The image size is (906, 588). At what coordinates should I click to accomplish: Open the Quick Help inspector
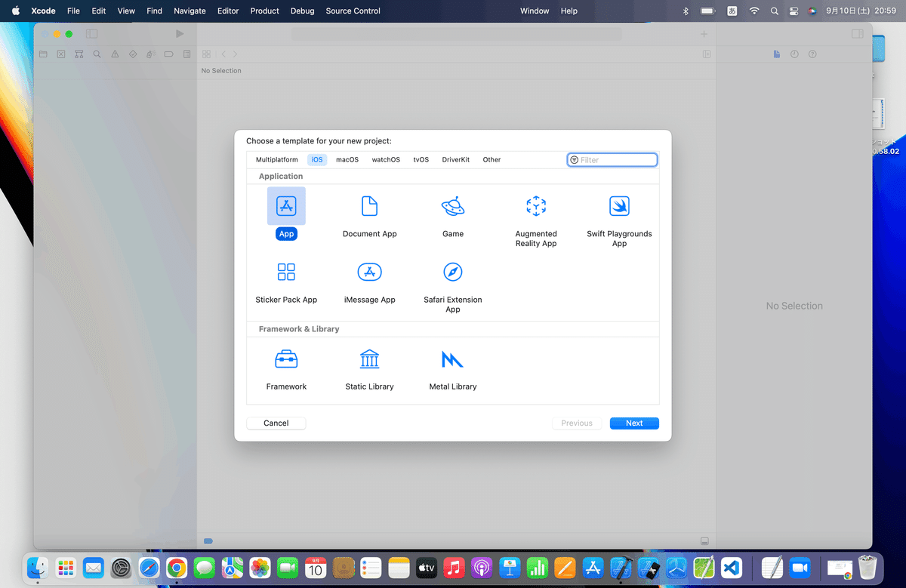tap(812, 54)
